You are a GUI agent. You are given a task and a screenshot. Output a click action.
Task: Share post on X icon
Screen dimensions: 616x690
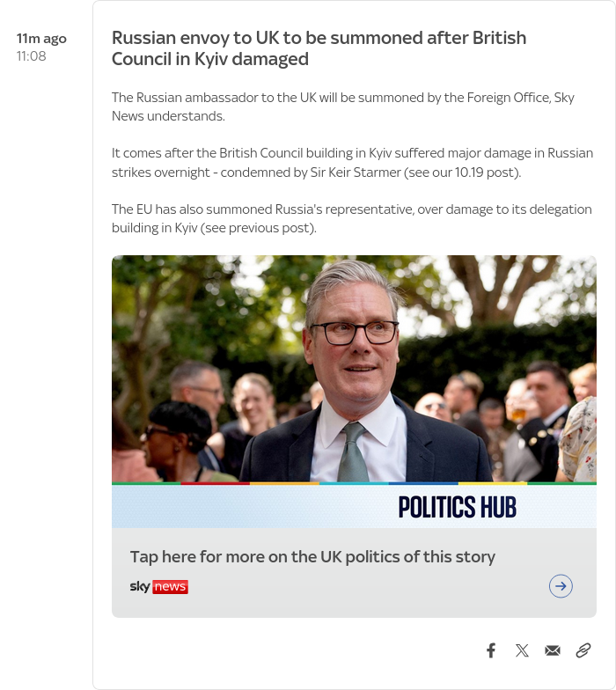coord(522,650)
